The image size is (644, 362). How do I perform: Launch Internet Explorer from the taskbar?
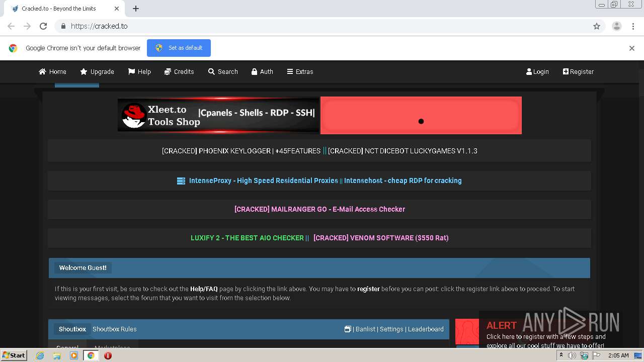[40, 355]
